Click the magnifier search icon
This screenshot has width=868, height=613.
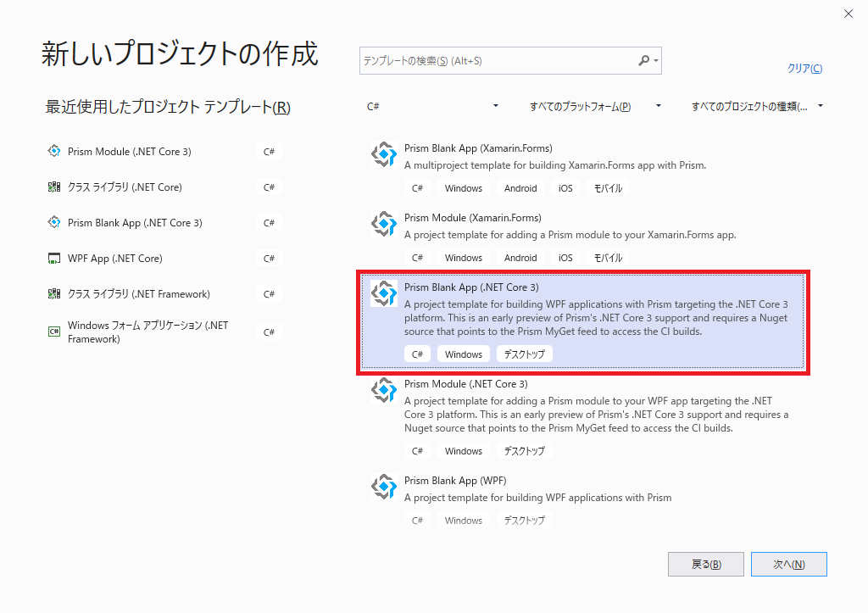click(643, 60)
